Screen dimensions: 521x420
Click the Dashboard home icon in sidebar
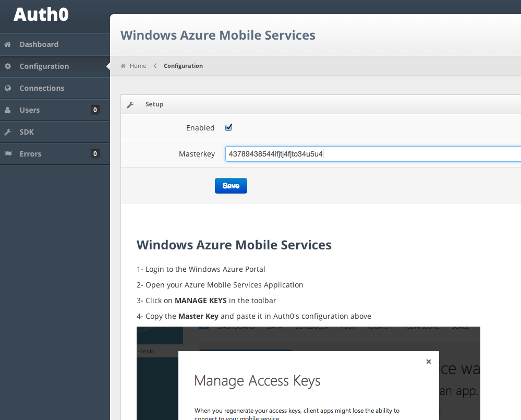coord(8,44)
